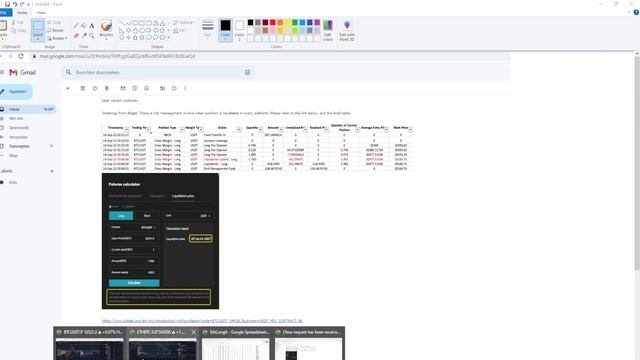Pick the green palette swatch
This screenshot has width=640, height=360.
pyautogui.click(x=295, y=22)
